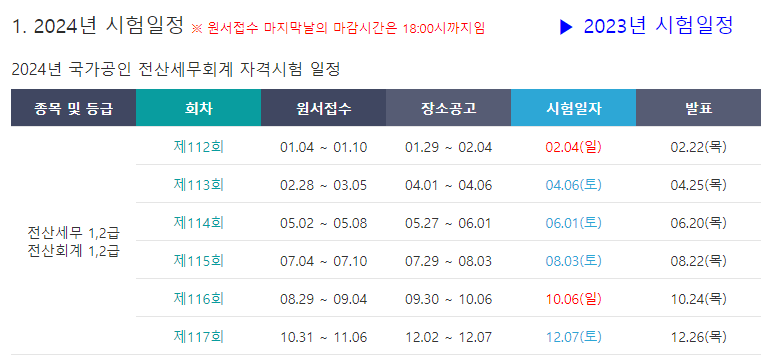Click result date 08.22(목)
Image resolution: width=775 pixels, height=361 pixels.
pyautogui.click(x=699, y=261)
